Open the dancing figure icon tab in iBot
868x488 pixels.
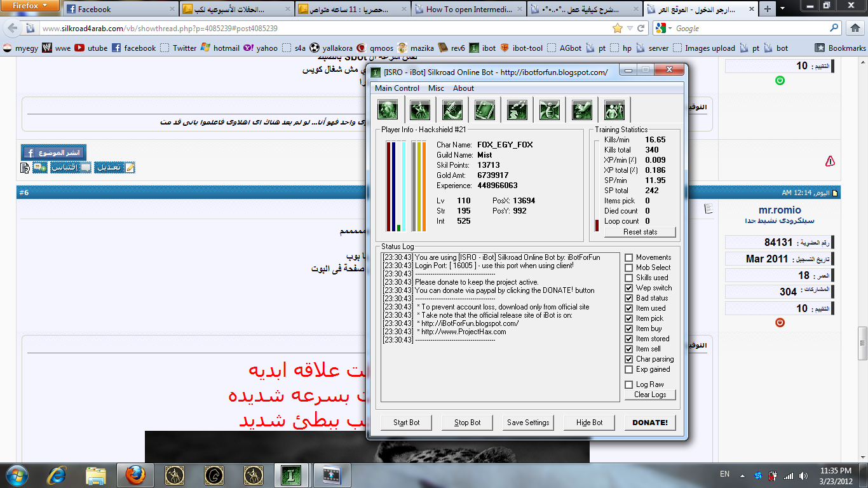[x=420, y=109]
